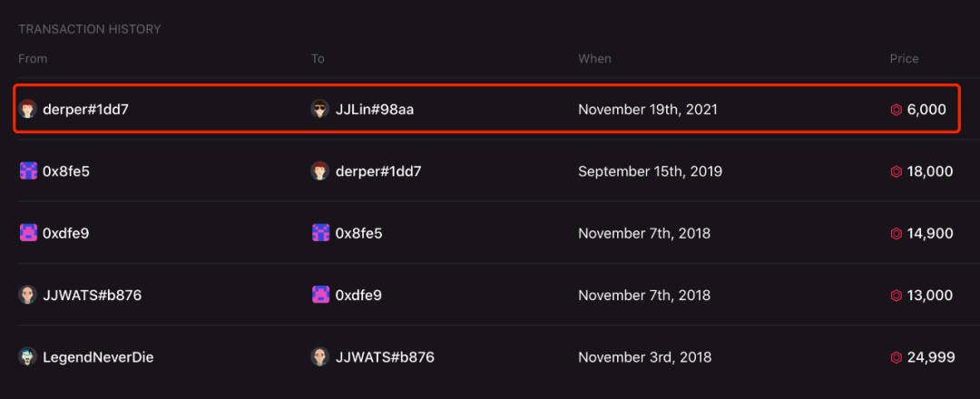Click JJWATS#b876 avatar in From column

pos(27,295)
